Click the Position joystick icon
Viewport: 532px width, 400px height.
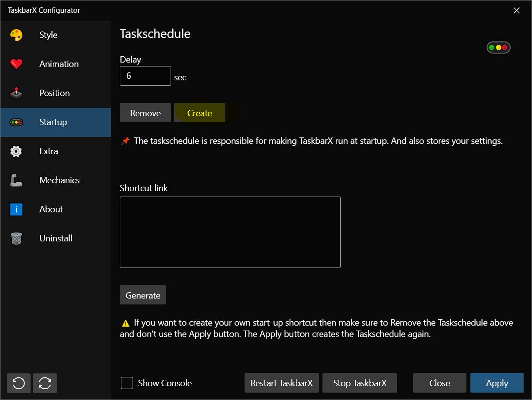pos(16,93)
